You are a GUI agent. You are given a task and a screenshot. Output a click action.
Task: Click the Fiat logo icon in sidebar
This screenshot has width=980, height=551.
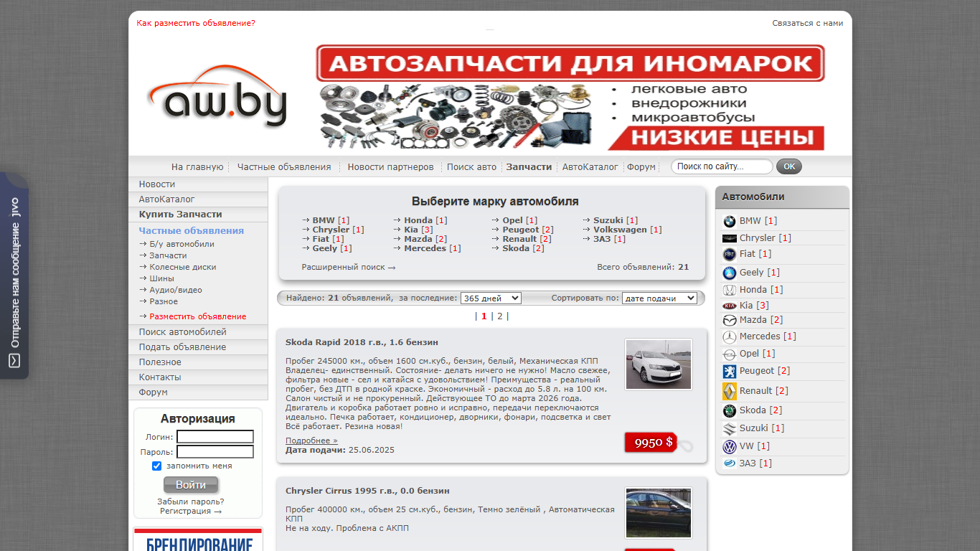pyautogui.click(x=729, y=254)
